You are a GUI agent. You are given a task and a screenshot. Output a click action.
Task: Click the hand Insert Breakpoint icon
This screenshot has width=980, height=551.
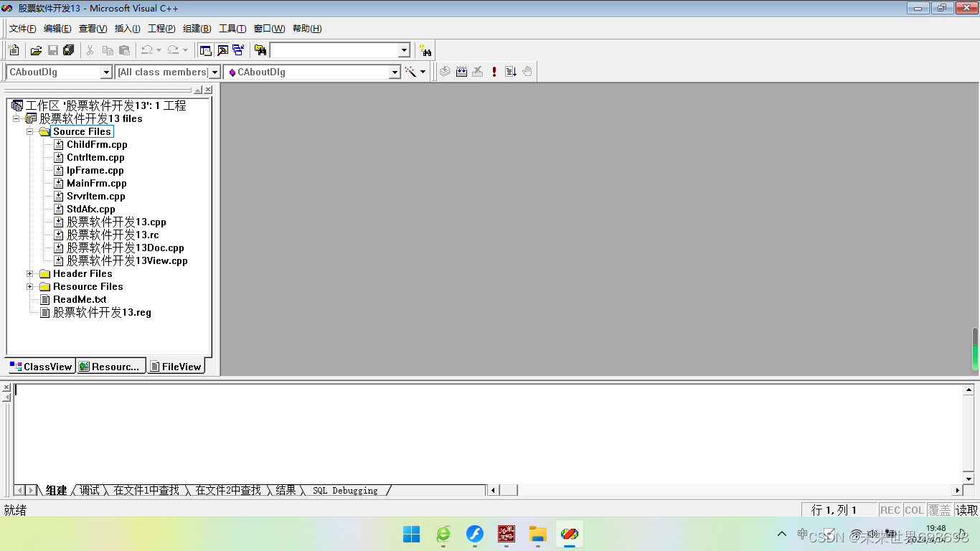point(527,72)
